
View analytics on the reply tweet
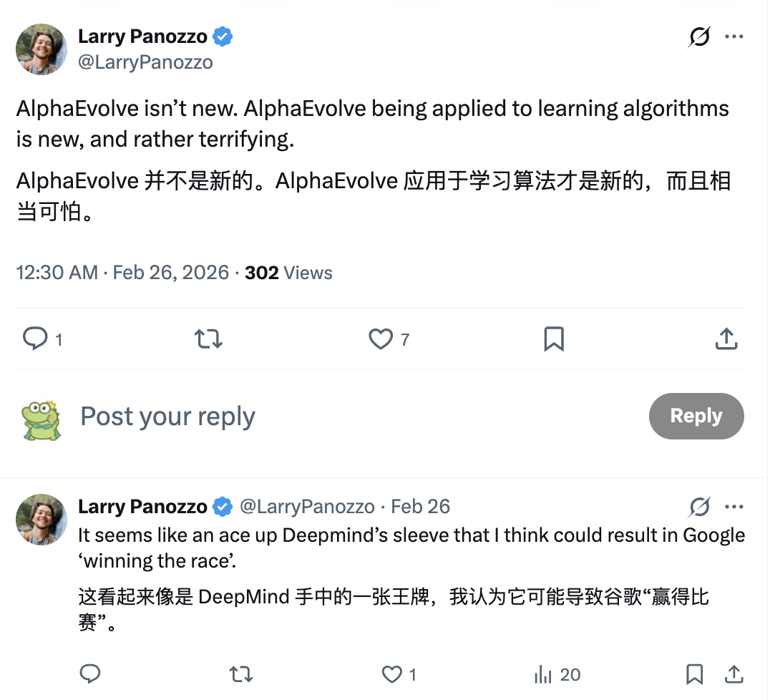545,674
